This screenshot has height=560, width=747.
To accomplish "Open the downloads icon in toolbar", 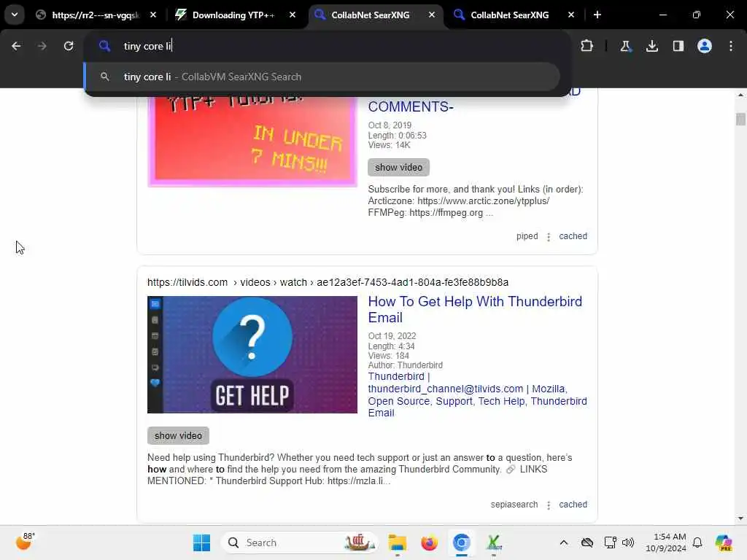I will pos(651,46).
